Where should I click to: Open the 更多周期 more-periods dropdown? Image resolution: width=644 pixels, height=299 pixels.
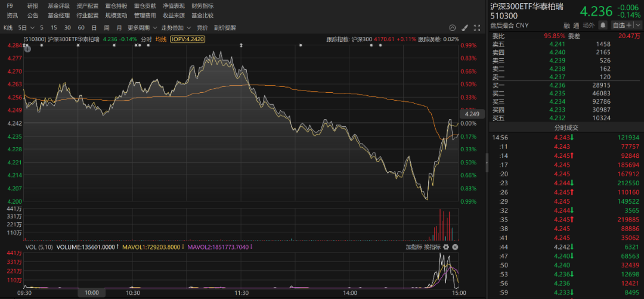point(142,28)
